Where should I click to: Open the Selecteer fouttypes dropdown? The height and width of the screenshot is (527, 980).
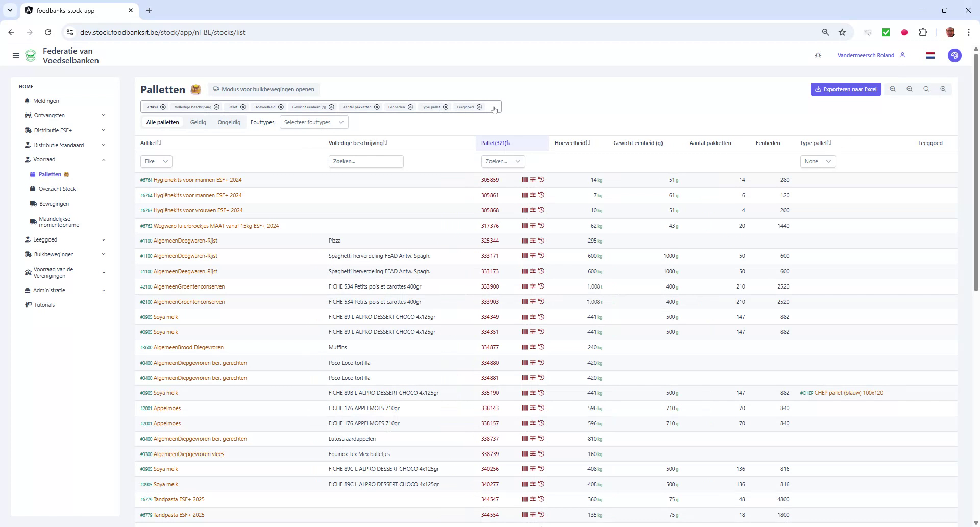point(313,122)
